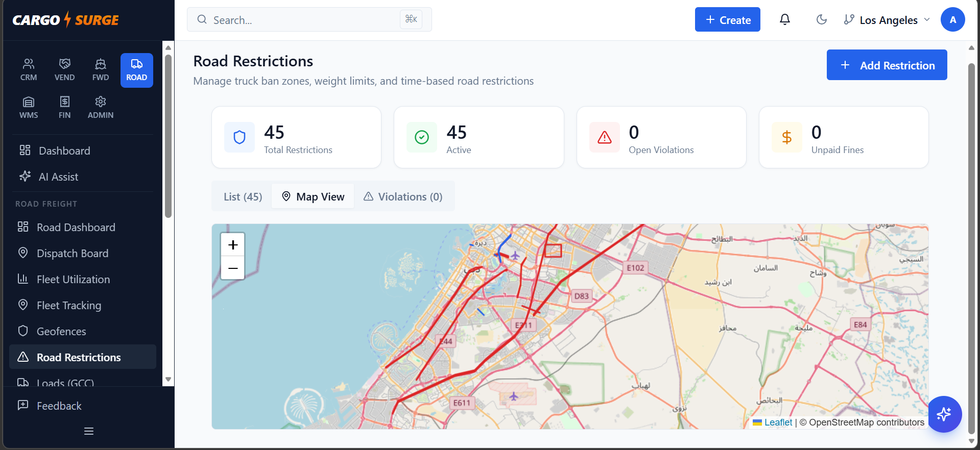Zoom out on the map
Image resolution: width=980 pixels, height=450 pixels.
pos(233,268)
